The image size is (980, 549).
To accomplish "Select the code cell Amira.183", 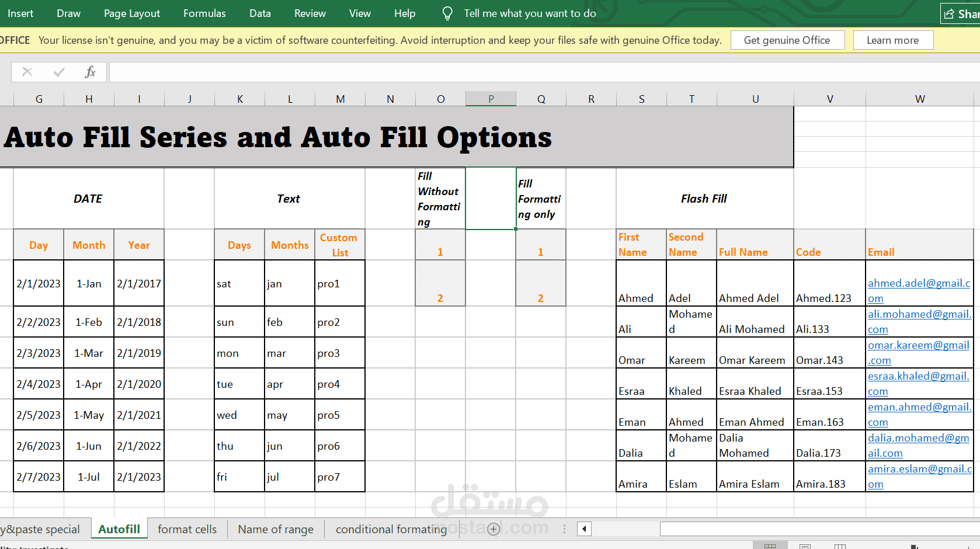I will pyautogui.click(x=830, y=477).
